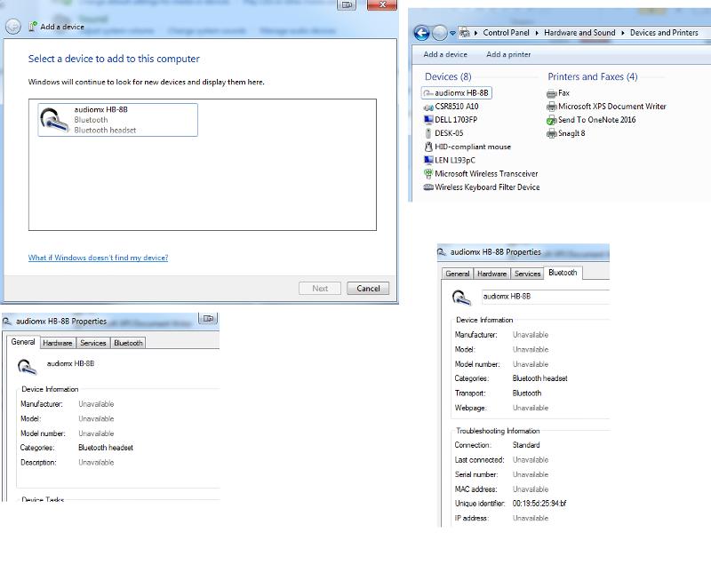Click the audiomx HB-8B name field in right Properties window
The image size is (711, 588).
click(x=546, y=297)
